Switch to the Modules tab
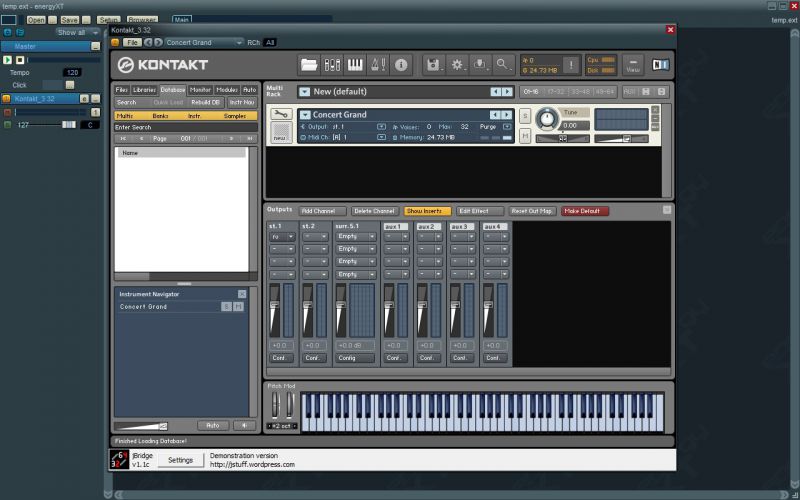This screenshot has width=800, height=500. [x=227, y=90]
